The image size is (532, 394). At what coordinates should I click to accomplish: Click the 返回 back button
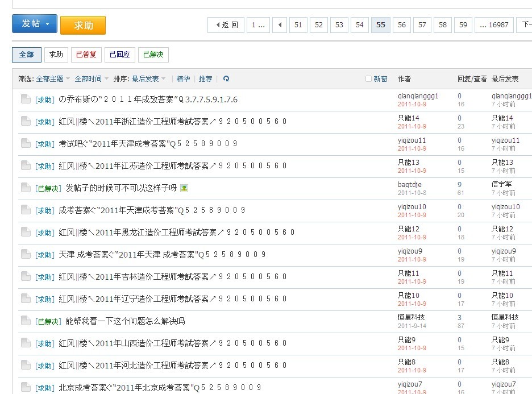click(226, 25)
